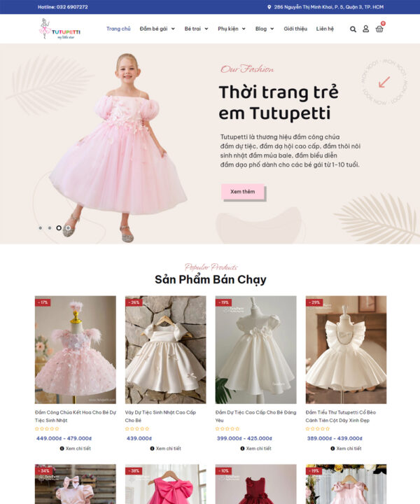The width and height of the screenshot is (420, 504).
Task: Select the active third slider indicator
Action: 59,228
